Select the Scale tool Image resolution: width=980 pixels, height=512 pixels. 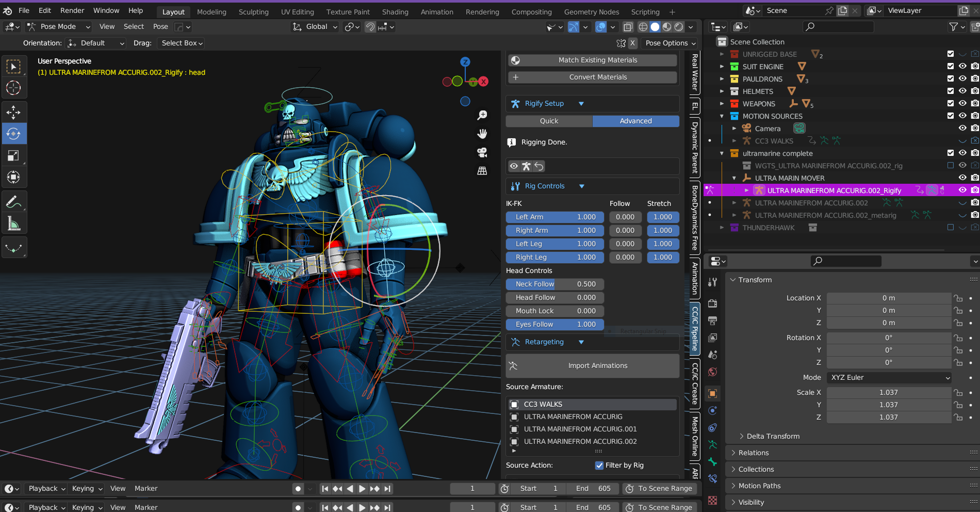pyautogui.click(x=13, y=155)
